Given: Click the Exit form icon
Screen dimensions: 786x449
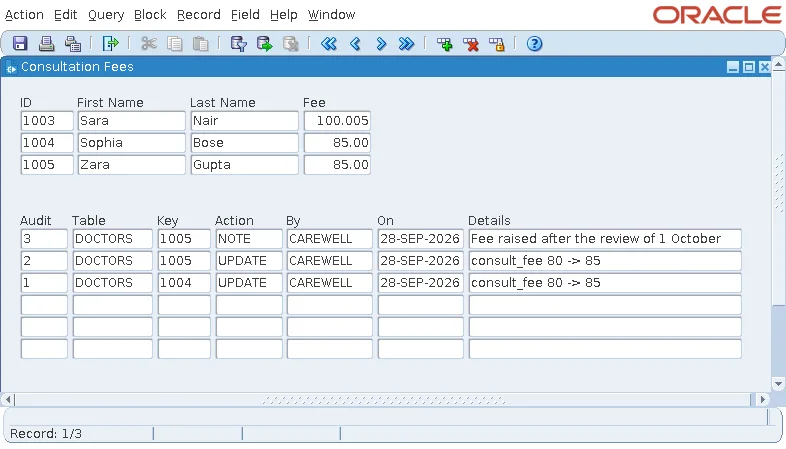Looking at the screenshot, I should 110,44.
